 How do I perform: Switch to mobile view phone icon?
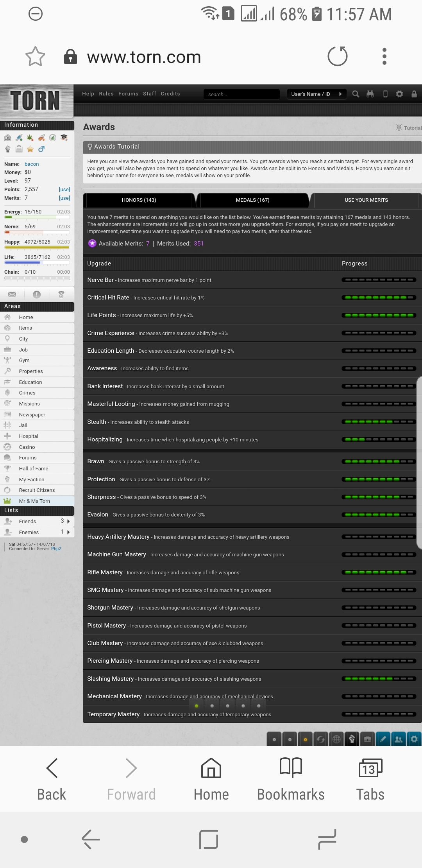(385, 94)
